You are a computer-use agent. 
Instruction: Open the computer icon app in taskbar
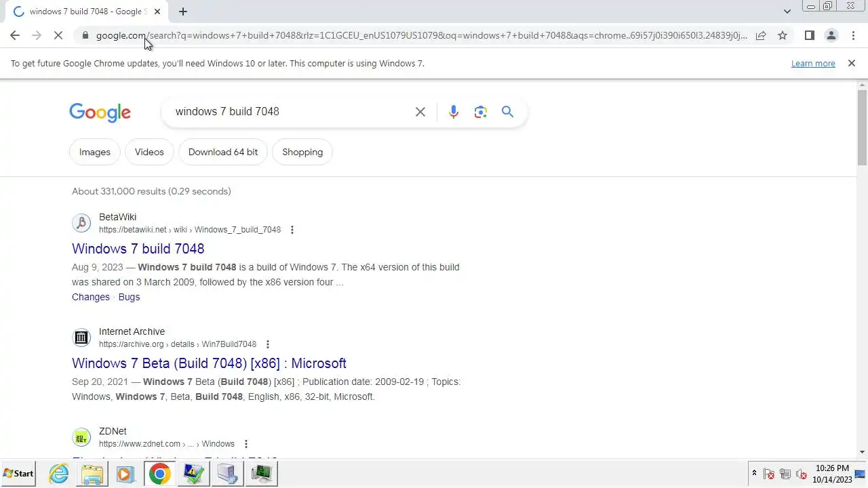tap(228, 474)
